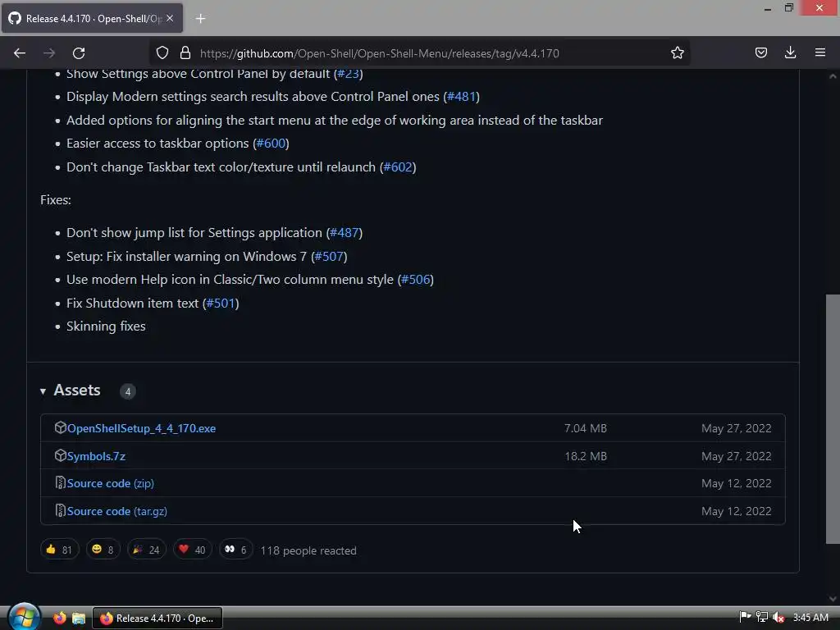Select the Release 4.4.170 taskbar button
Viewport: 840px width, 630px height.
[157, 619]
